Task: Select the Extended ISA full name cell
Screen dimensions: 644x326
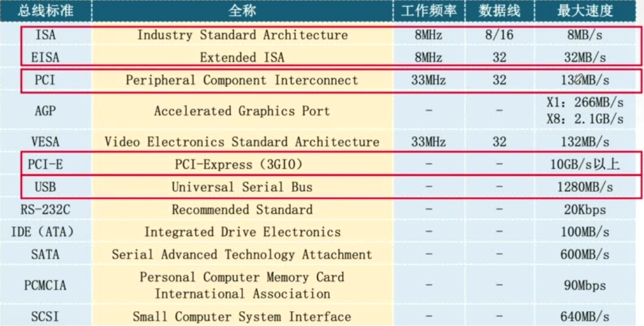Action: (242, 57)
